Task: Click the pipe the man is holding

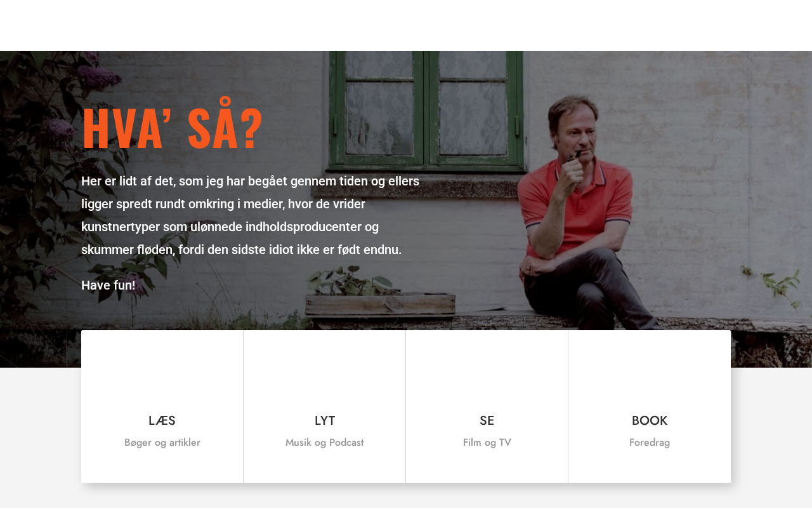Action: point(577,154)
